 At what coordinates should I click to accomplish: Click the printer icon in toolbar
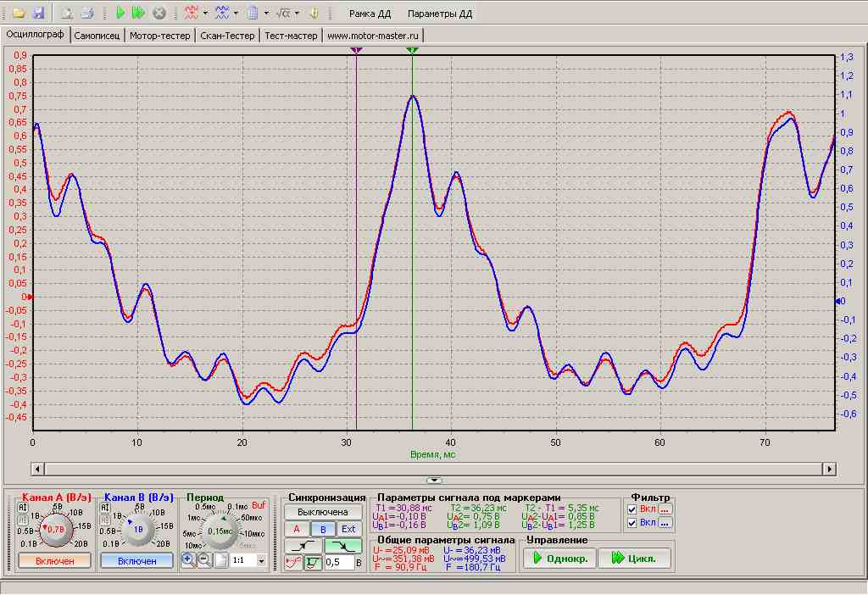[x=86, y=14]
